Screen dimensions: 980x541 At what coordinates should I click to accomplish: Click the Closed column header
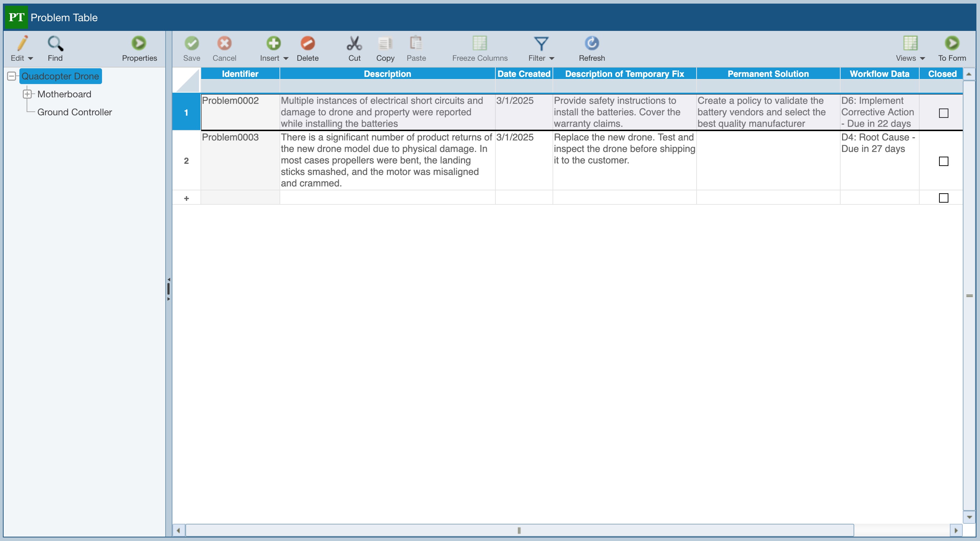click(x=942, y=74)
